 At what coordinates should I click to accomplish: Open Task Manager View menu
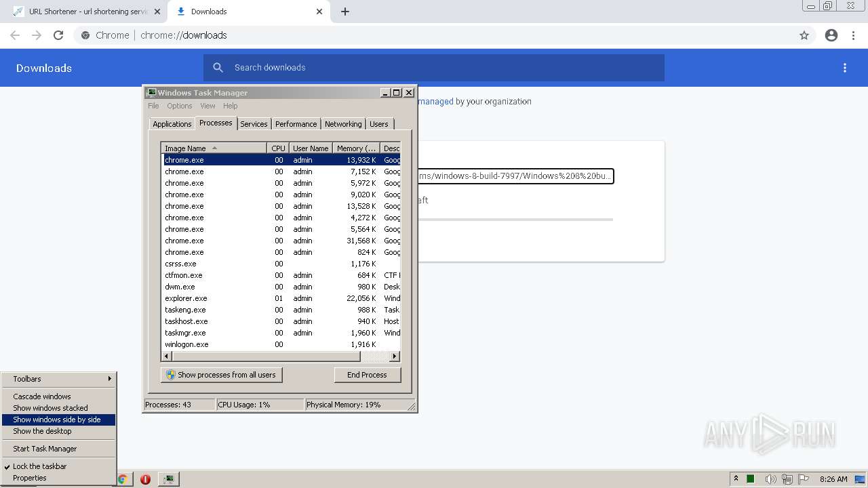pyautogui.click(x=208, y=106)
